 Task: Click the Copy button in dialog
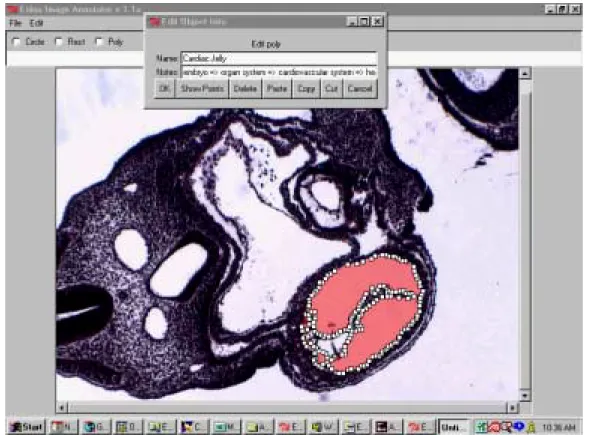[306, 89]
